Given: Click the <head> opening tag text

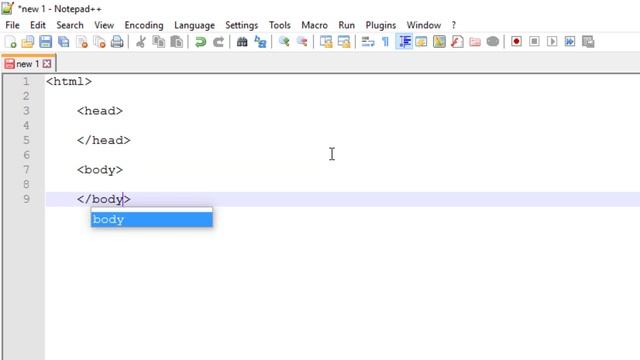Looking at the screenshot, I should 100,111.
